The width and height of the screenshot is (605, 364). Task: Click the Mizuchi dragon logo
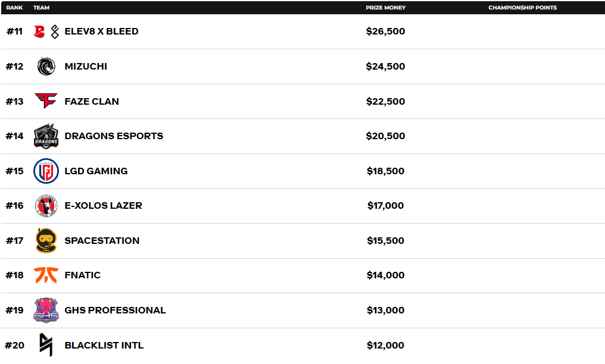point(46,67)
